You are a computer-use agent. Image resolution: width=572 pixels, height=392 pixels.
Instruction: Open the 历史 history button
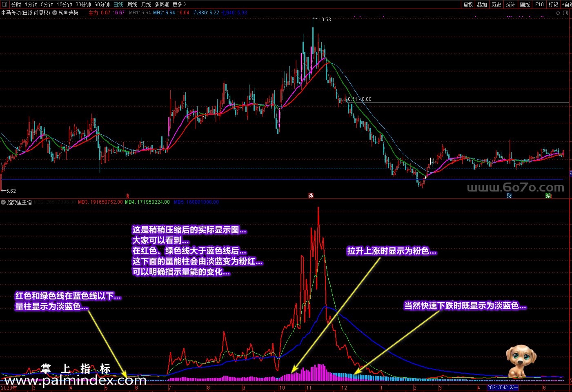[x=496, y=4]
